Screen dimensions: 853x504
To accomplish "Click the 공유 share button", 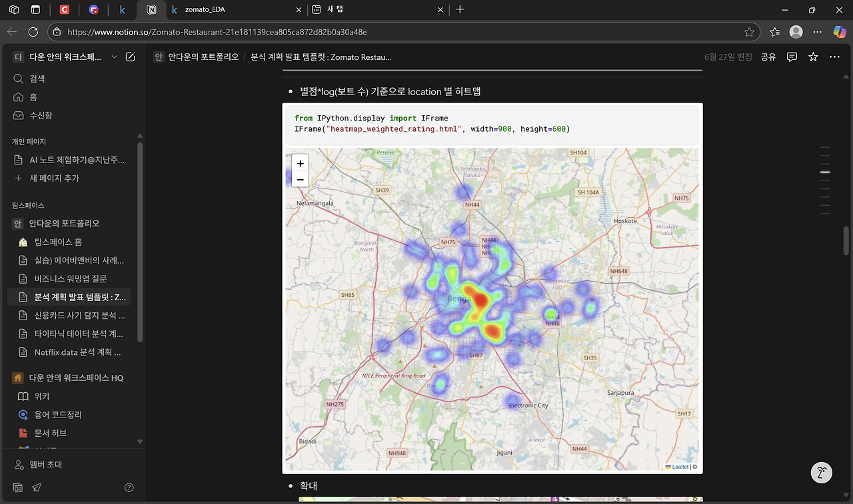I will 768,57.
